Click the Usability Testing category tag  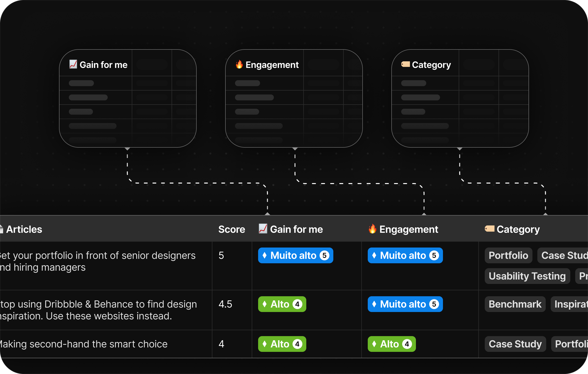coord(527,276)
